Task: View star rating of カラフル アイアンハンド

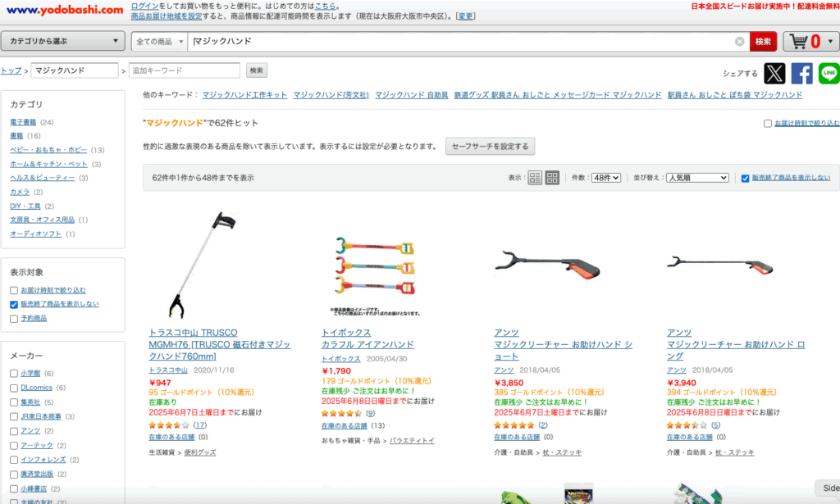Action: 341,414
